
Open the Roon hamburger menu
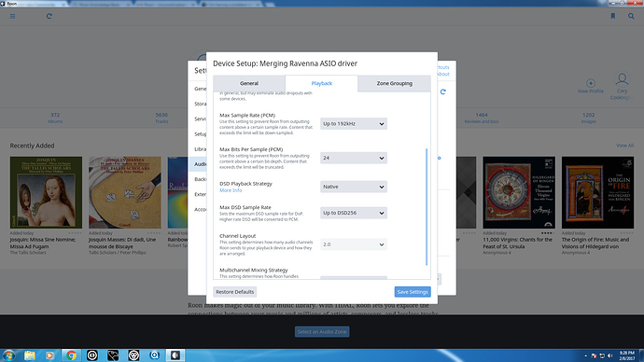[13, 17]
